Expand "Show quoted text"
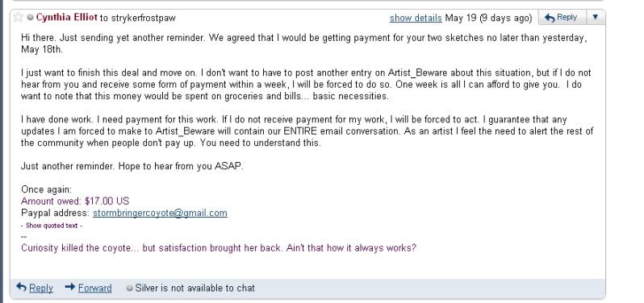The image size is (644, 303). (52, 226)
